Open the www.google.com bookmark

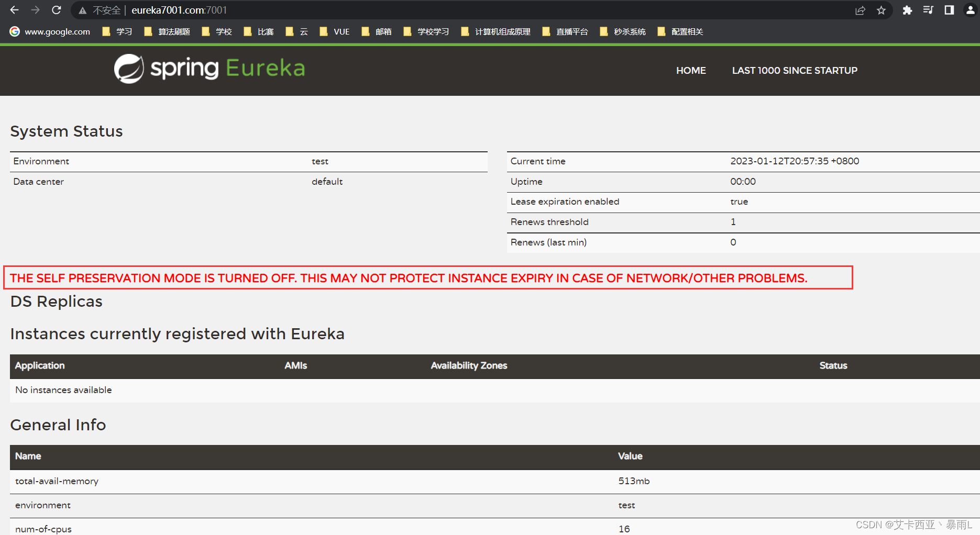(50, 31)
